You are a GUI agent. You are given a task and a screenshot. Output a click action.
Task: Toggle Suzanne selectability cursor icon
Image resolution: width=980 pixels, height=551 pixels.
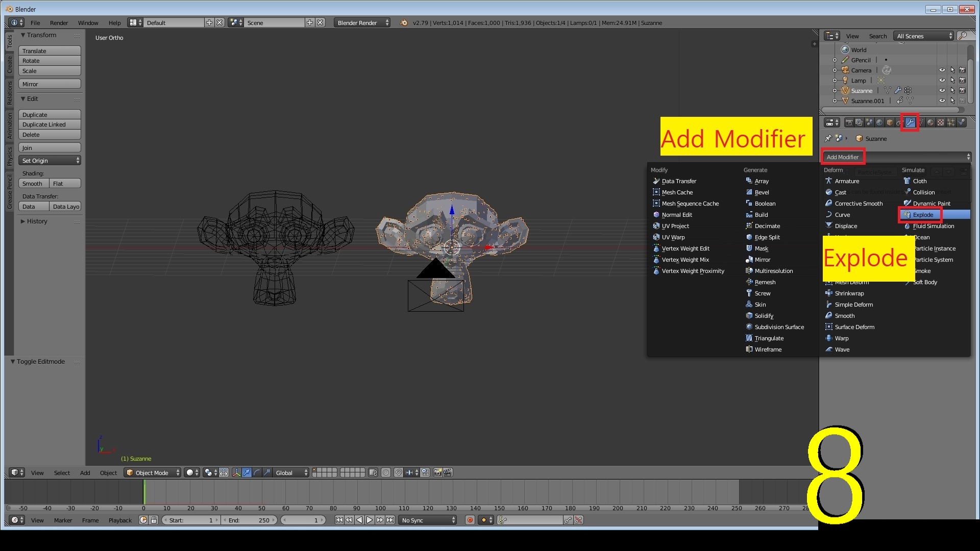click(x=952, y=90)
